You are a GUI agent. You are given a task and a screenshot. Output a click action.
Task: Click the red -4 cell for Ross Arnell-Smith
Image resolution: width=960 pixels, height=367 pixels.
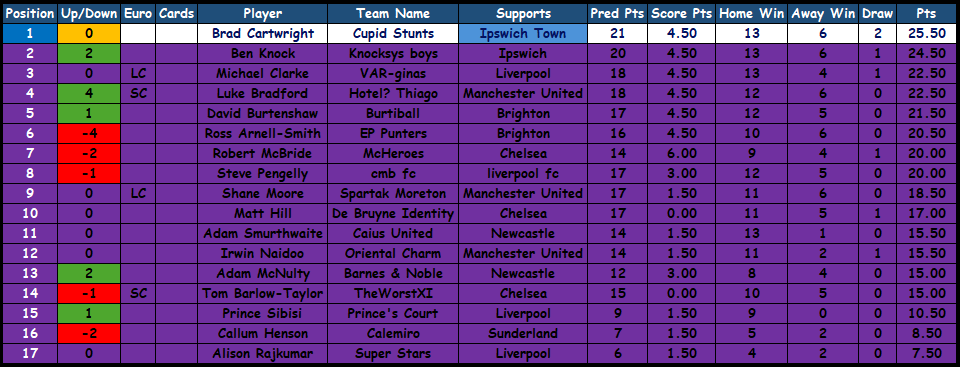click(x=89, y=134)
